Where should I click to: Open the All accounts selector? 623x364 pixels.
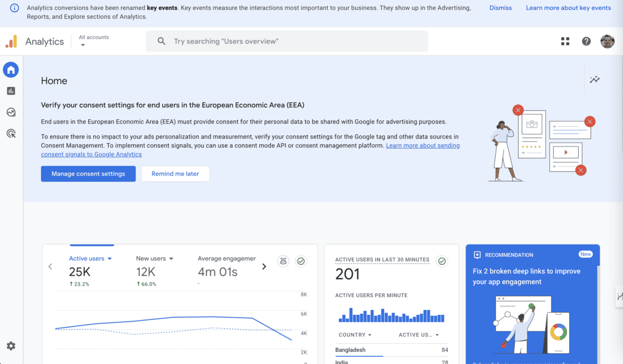pyautogui.click(x=93, y=41)
